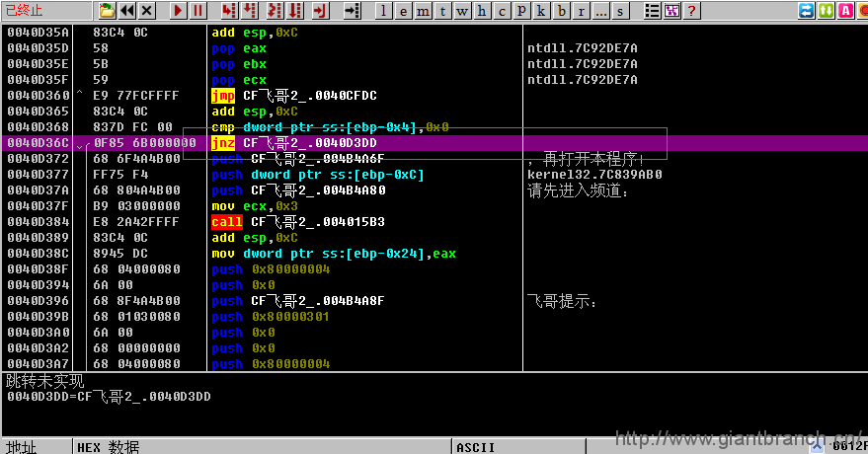Click the '飞哥提示' comment

point(561,301)
